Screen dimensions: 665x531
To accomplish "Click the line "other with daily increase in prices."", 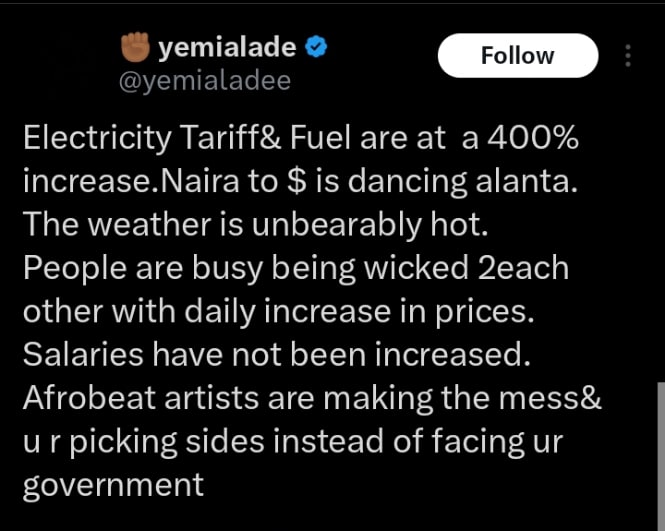I will click(278, 311).
